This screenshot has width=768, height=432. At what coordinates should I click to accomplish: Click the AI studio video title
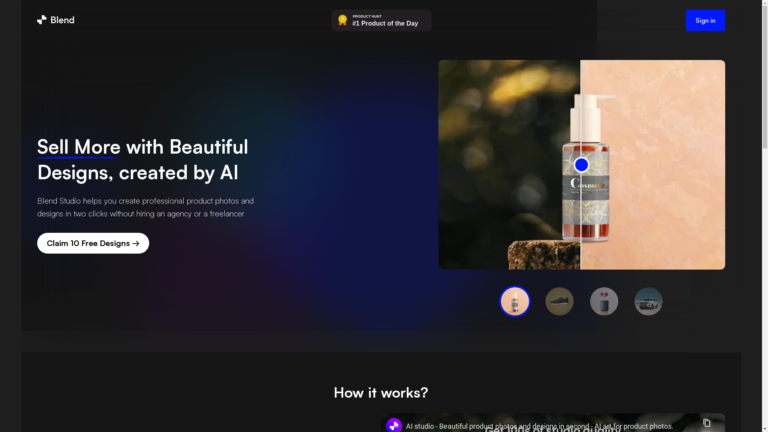tap(539, 426)
